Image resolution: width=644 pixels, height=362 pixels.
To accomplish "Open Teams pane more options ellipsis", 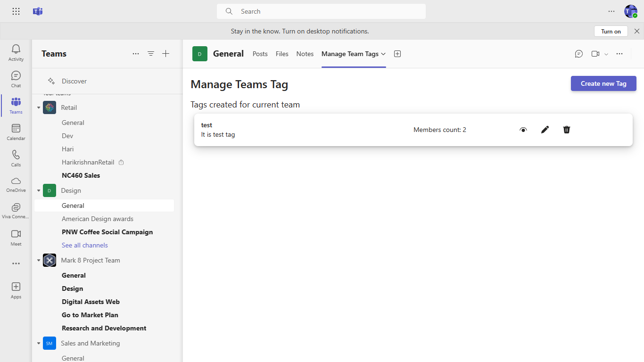I will click(136, 54).
